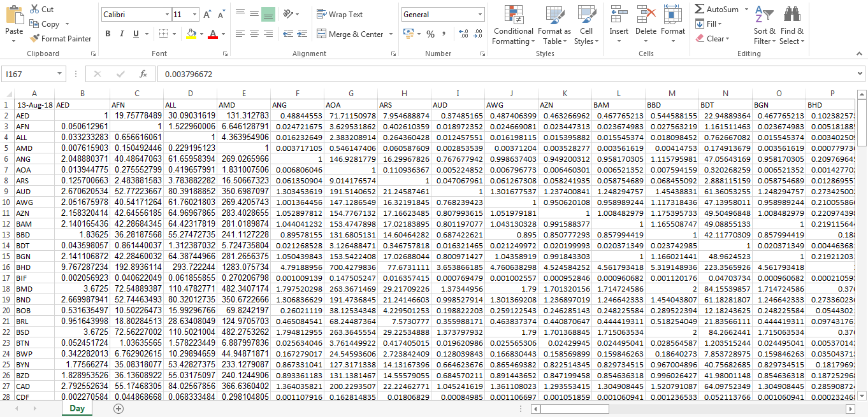Image resolution: width=868 pixels, height=417 pixels.
Task: Click the Insert Function fx icon
Action: [143, 74]
